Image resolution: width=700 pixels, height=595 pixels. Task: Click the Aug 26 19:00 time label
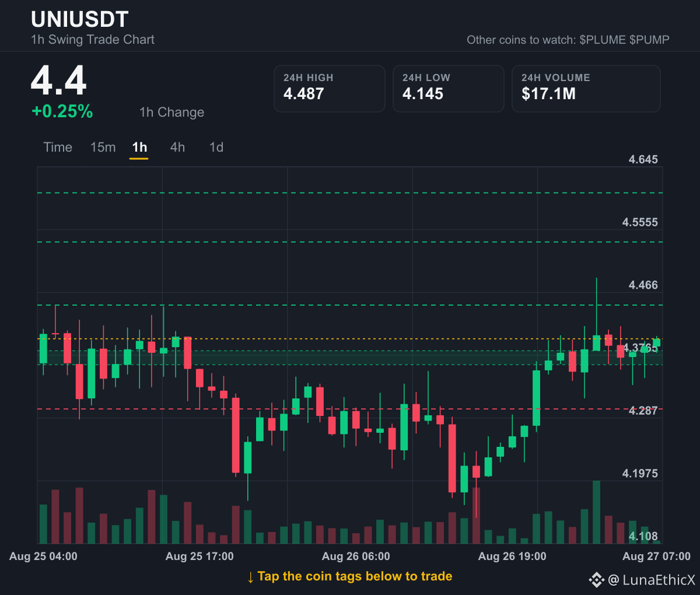pos(512,556)
